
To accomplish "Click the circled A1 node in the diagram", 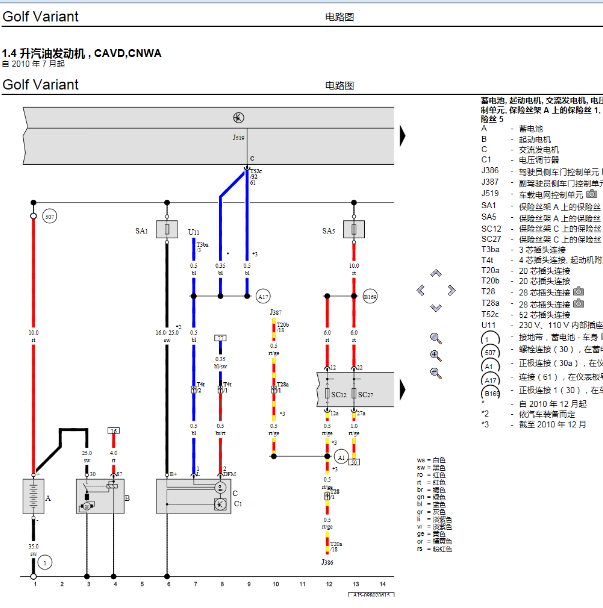I will 341,457.
